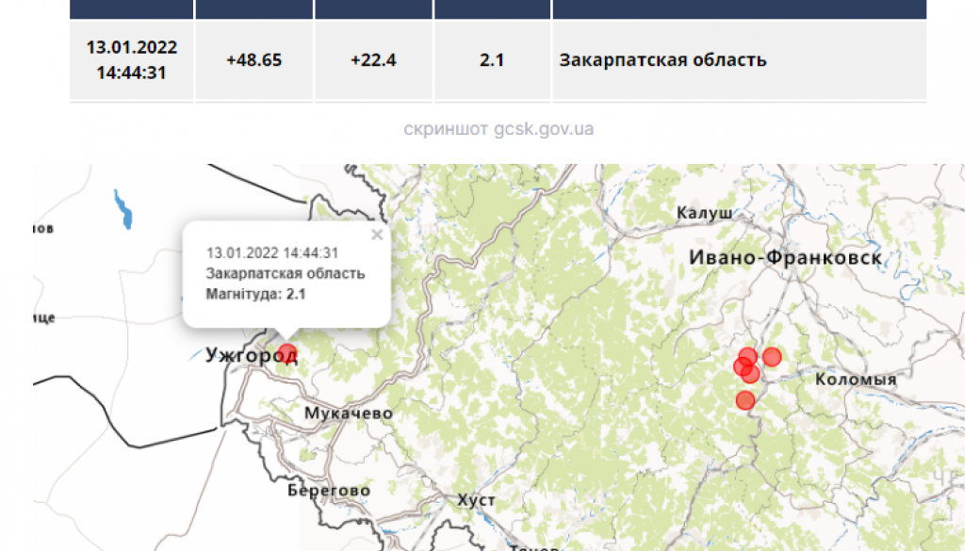The width and height of the screenshot is (980, 551).
Task: Click the popup's Закарпатская область text
Action: tap(286, 273)
